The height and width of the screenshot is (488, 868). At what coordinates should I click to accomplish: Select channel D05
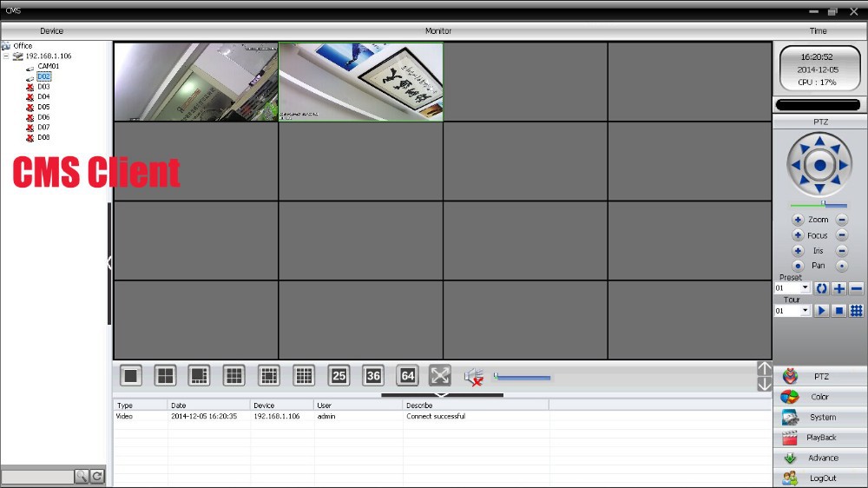[x=43, y=107]
